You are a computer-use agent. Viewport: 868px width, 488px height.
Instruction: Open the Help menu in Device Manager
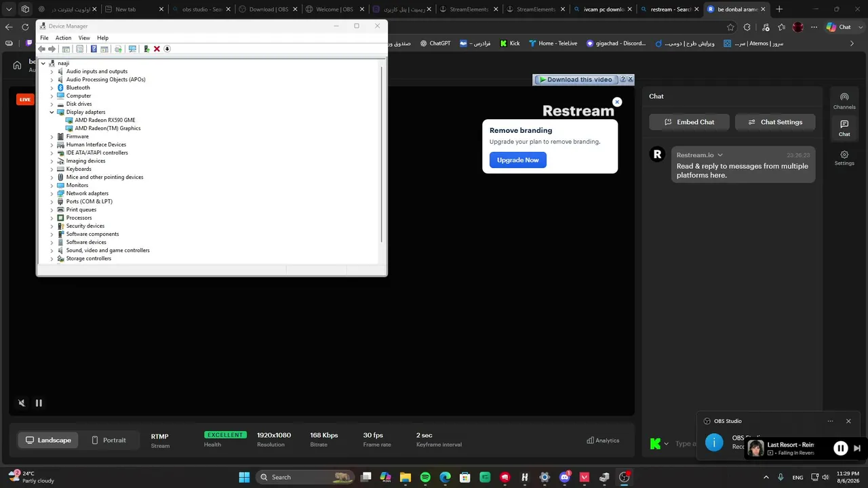pos(102,38)
